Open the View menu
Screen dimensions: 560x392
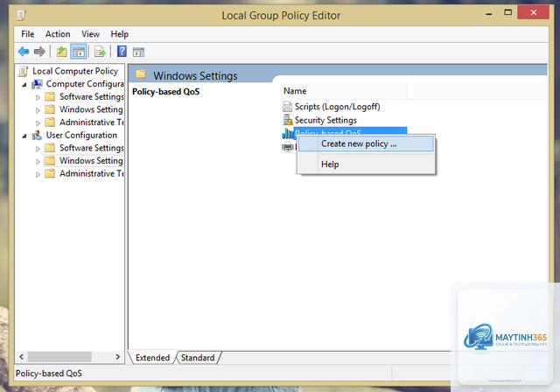90,34
